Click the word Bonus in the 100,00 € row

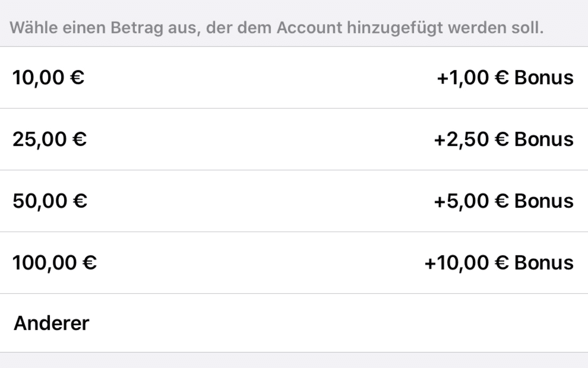544,263
